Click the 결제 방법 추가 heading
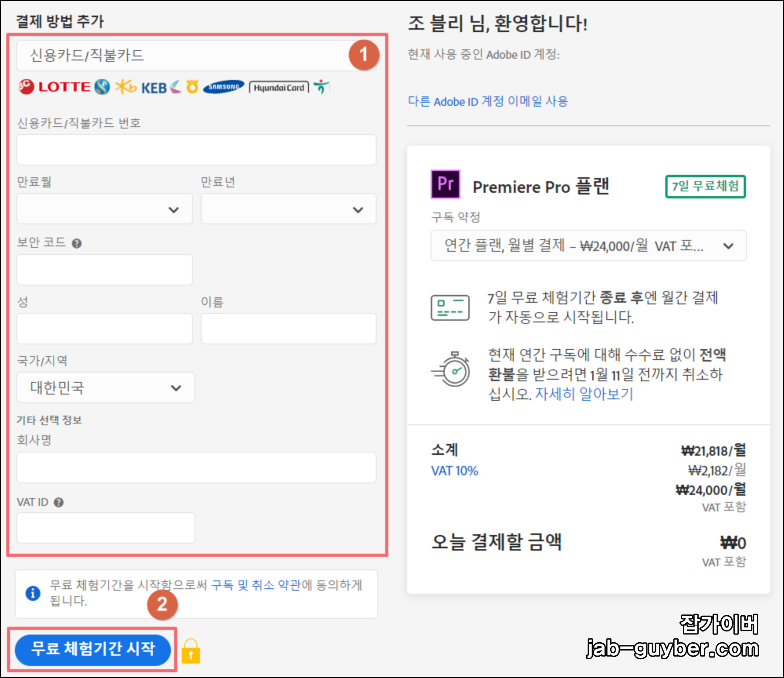Image resolution: width=784 pixels, height=678 pixels. (x=60, y=21)
